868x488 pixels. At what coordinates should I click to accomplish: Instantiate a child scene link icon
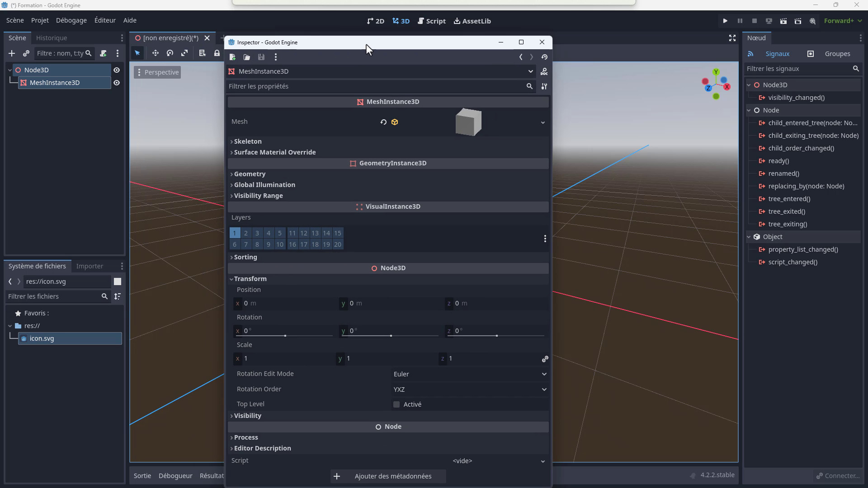(26, 53)
